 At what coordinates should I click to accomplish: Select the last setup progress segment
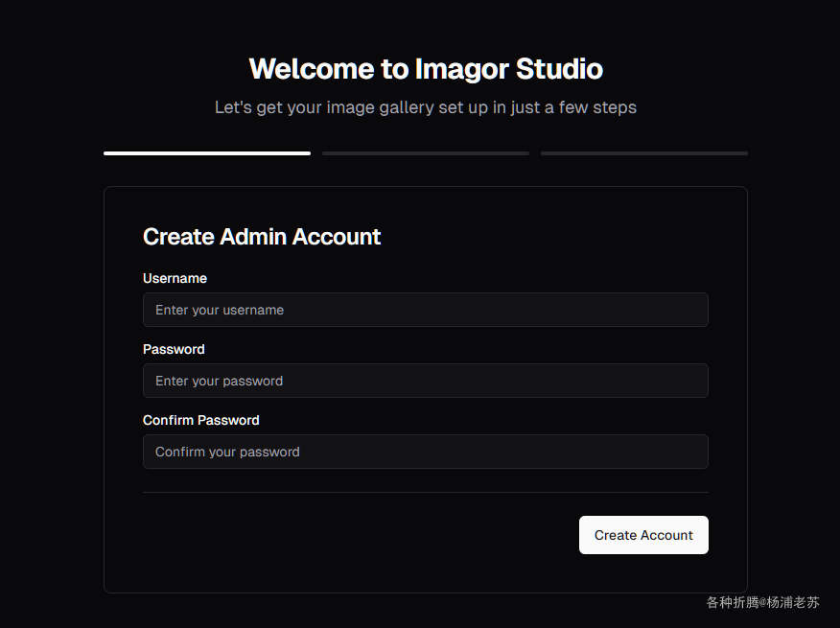644,152
